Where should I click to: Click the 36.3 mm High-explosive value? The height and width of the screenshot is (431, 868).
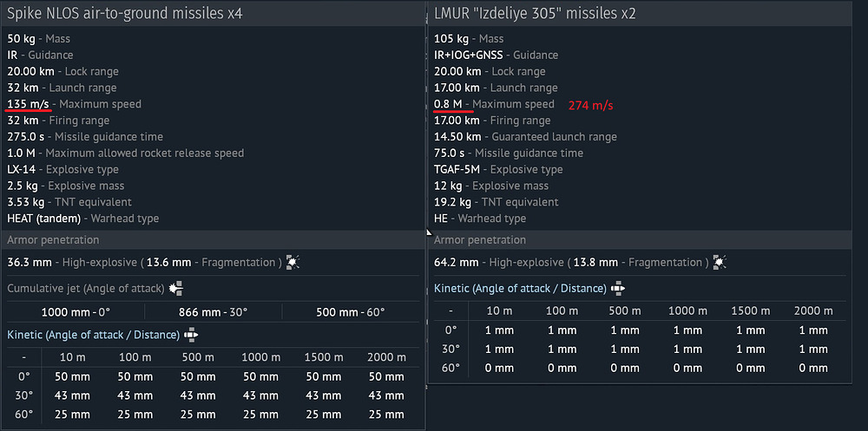click(x=30, y=262)
